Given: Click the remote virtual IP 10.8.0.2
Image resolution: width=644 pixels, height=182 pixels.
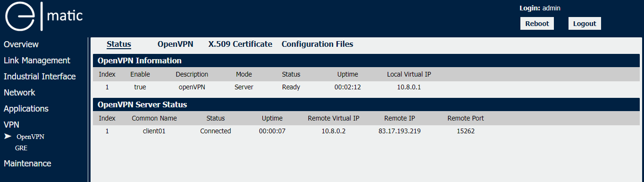Looking at the screenshot, I should pos(334,131).
